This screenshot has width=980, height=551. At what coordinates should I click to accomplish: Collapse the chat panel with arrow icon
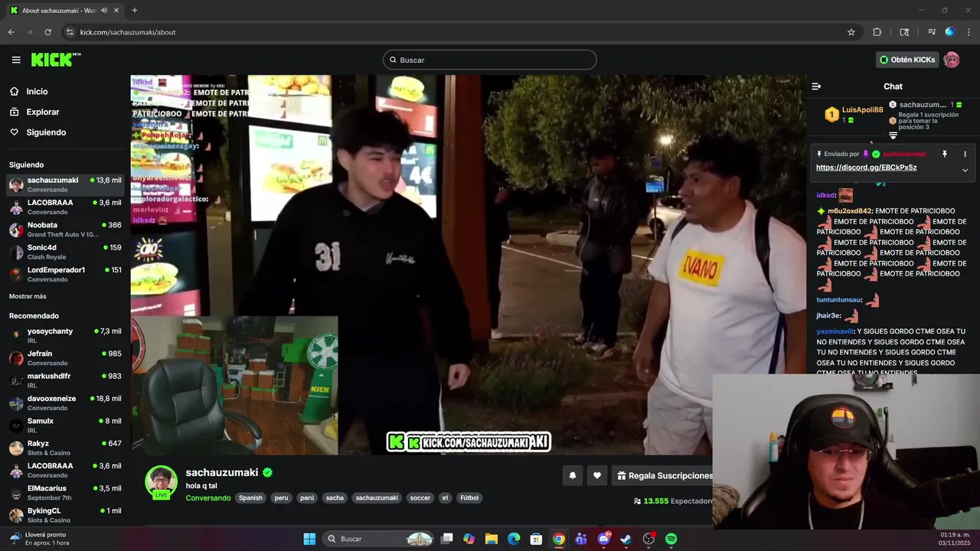[x=816, y=86]
